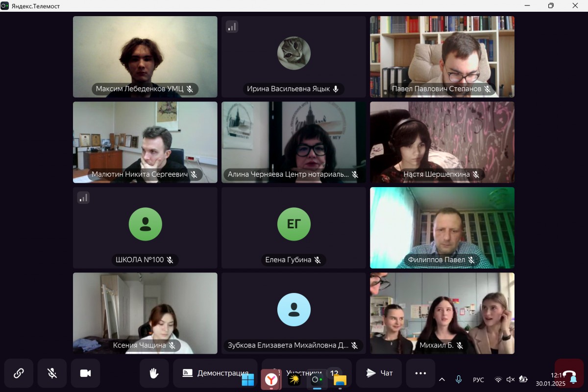Toggle the camera on or off
588x392 pixels.
[x=85, y=373]
